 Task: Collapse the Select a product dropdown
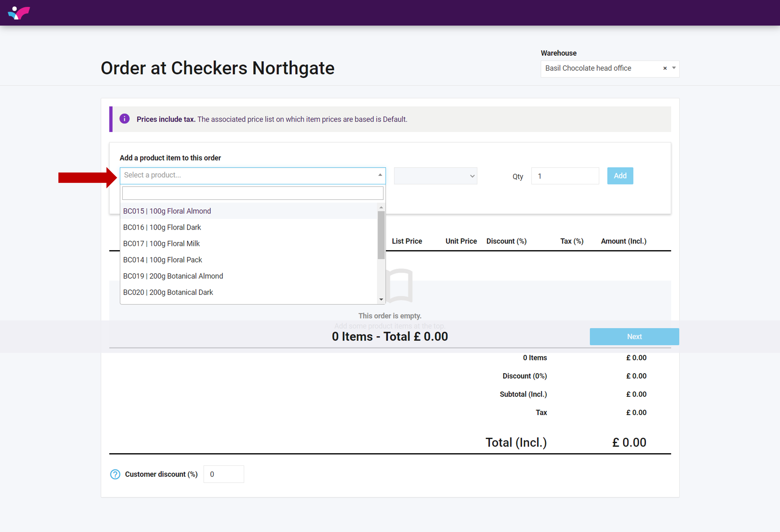click(x=380, y=175)
